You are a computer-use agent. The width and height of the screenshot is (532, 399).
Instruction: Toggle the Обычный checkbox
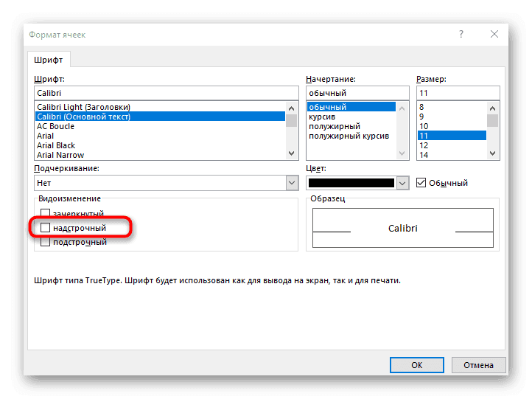click(x=421, y=183)
